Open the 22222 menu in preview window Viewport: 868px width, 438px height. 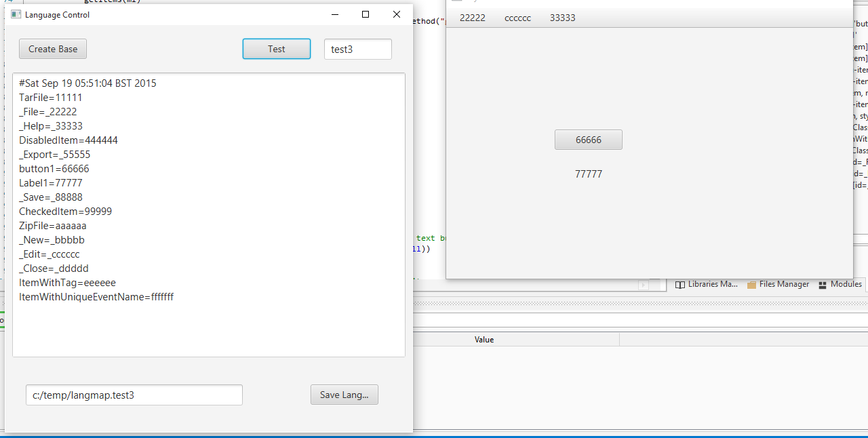473,18
